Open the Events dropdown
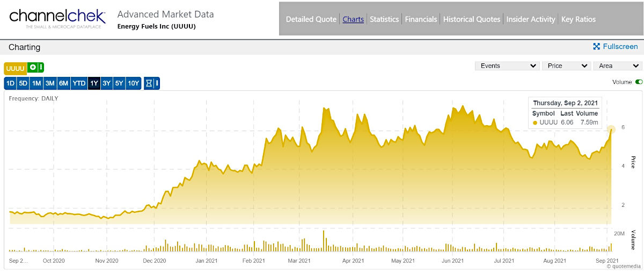Image resolution: width=644 pixels, height=273 pixels. pos(507,66)
